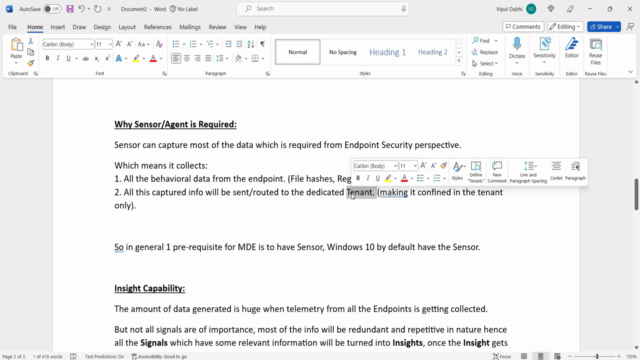The image size is (640, 360).
Task: Click Define "Tenant." in floating toolbar
Action: [476, 172]
